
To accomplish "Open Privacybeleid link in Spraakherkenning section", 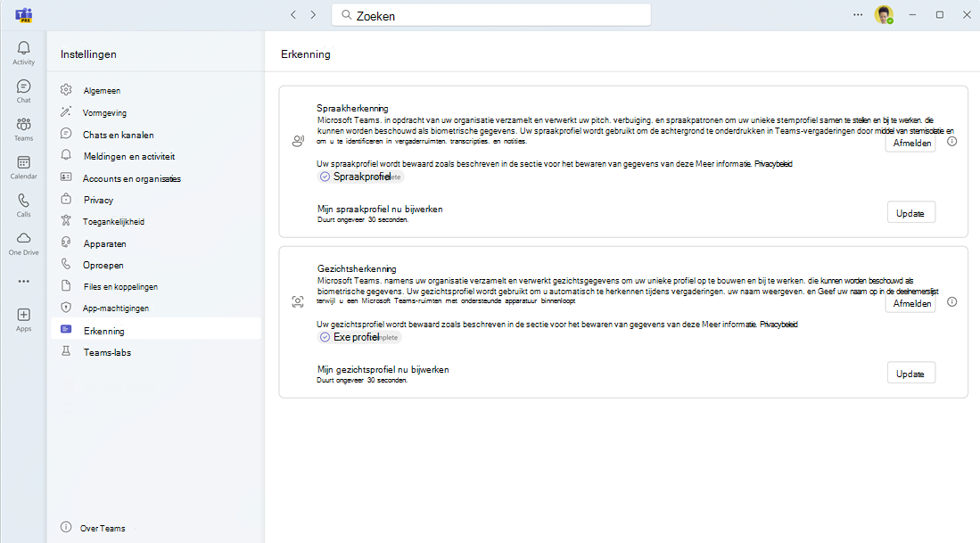I will click(x=773, y=164).
